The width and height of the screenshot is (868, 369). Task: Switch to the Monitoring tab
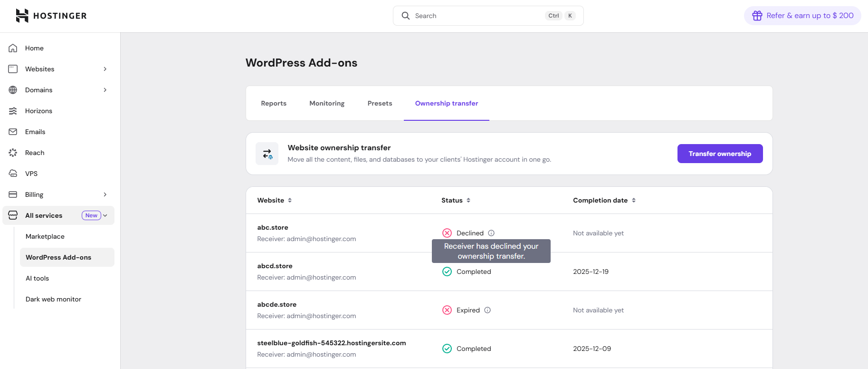(327, 103)
